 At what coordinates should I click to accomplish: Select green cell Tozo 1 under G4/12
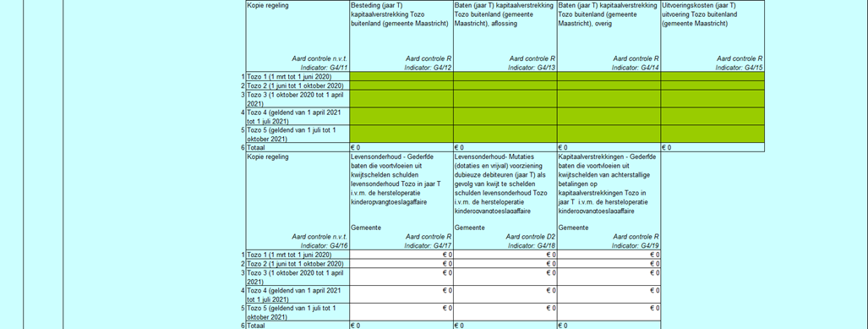(x=401, y=76)
